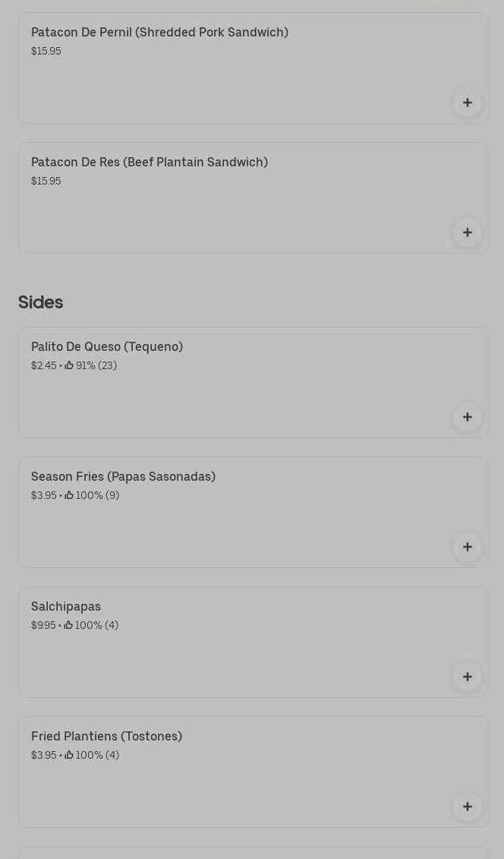The height and width of the screenshot is (859, 504).
Task: Click thumbs-up icon on Season Fries
Action: pyautogui.click(x=69, y=495)
